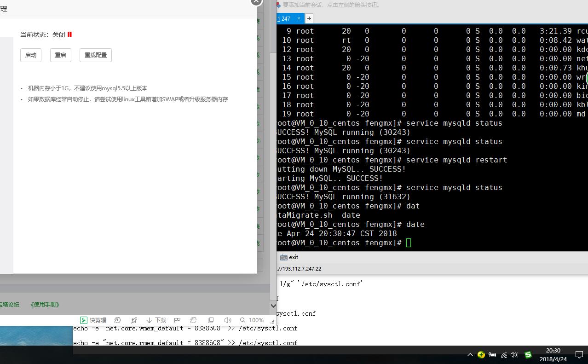Click the tip text mentioning linux工具箱 and SWAP

coord(128,99)
